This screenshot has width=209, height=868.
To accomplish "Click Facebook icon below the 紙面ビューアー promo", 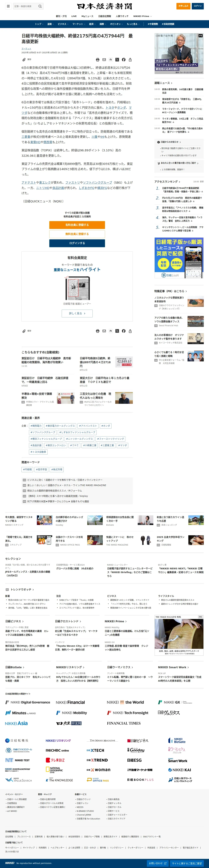I will click(x=124, y=331).
